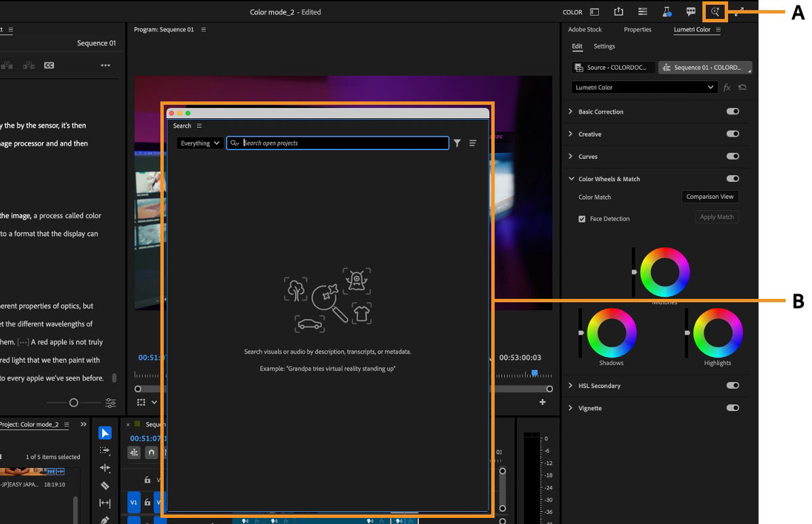Image resolution: width=812 pixels, height=524 pixels.
Task: Select the Ripple Edit tool
Action: [105, 467]
